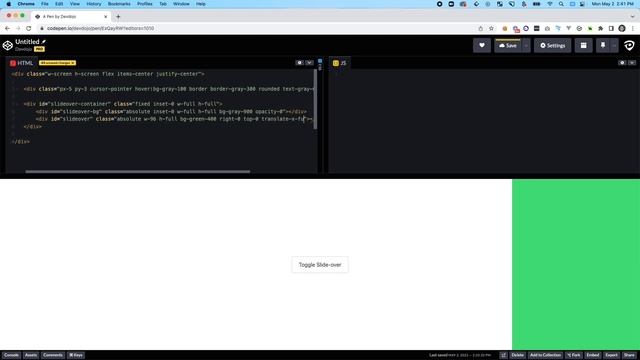Select the JS editor tab
This screenshot has height=360, width=640.
click(340, 63)
